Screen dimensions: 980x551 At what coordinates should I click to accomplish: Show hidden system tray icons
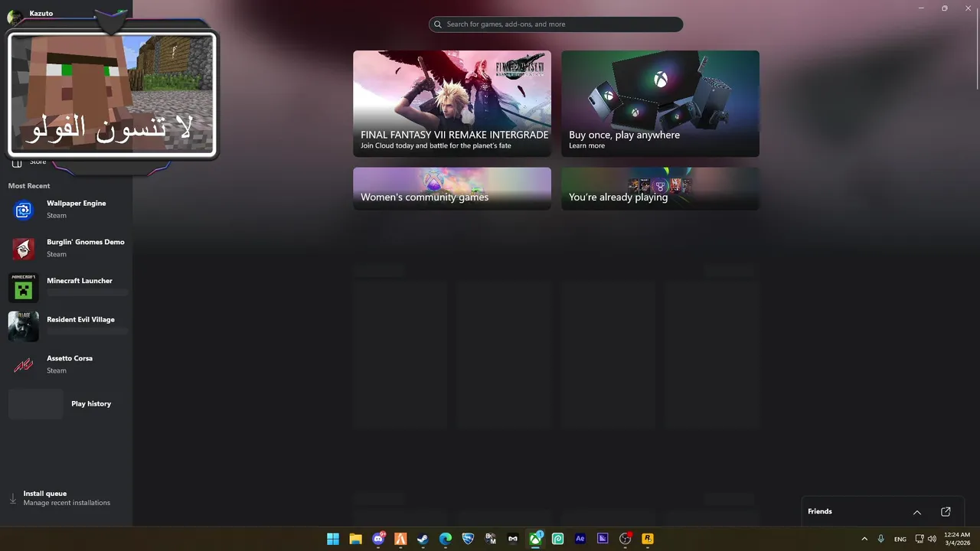[x=864, y=539]
